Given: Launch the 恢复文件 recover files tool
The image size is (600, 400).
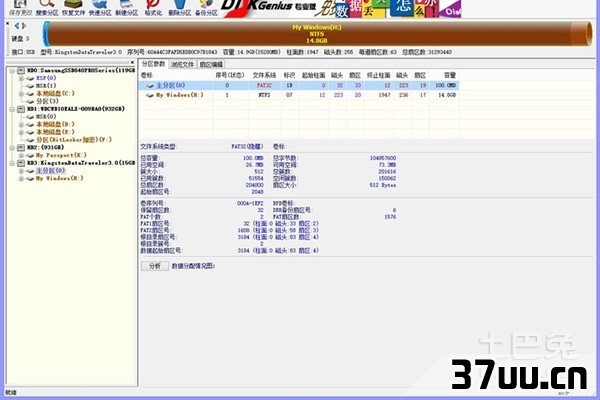Looking at the screenshot, I should (74, 7).
